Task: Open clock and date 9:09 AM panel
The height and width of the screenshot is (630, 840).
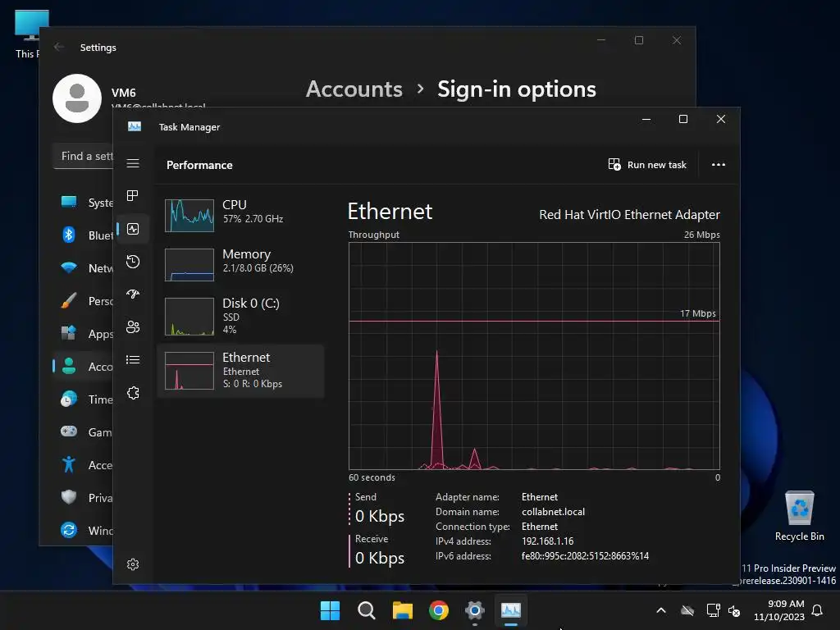Action: click(779, 610)
